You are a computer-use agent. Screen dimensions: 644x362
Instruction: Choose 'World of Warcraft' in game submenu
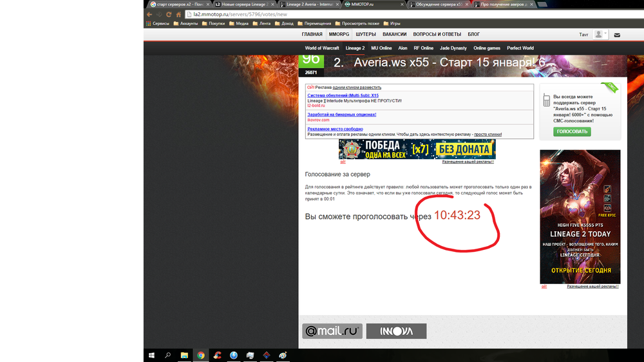click(x=321, y=48)
